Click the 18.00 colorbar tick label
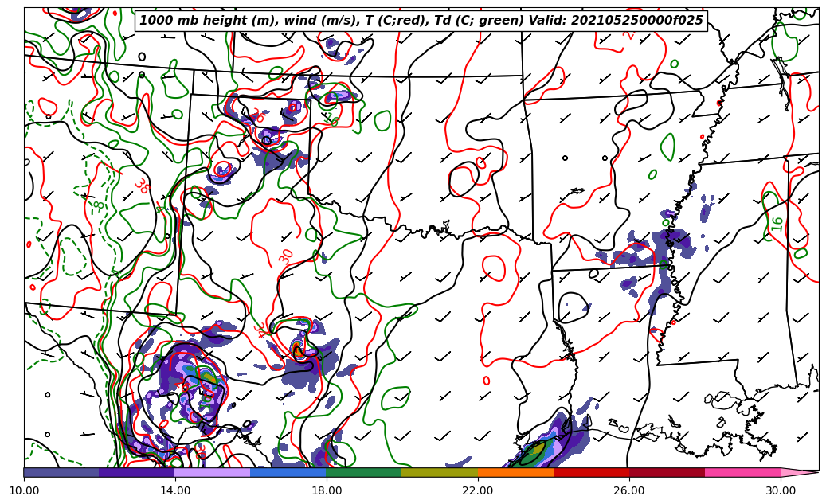 327,491
